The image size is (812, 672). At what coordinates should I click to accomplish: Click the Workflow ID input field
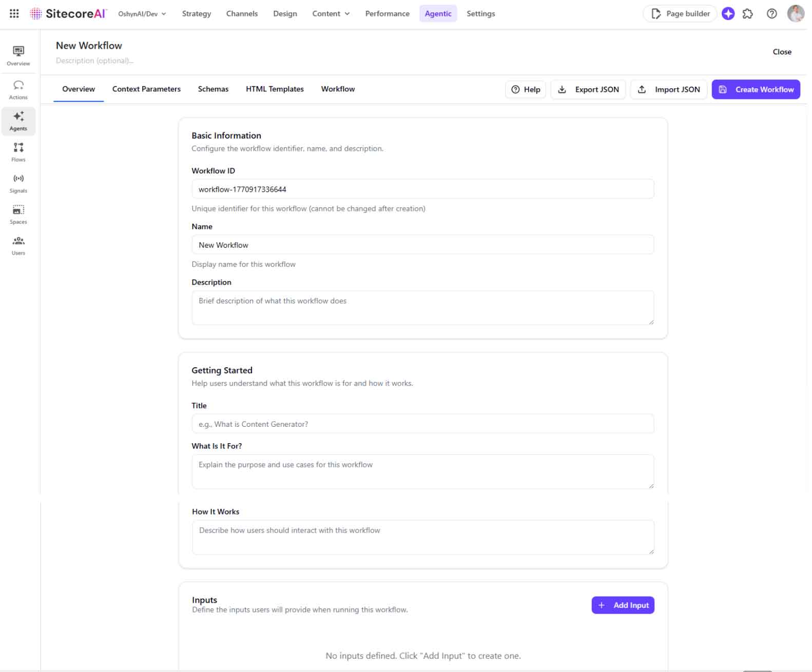click(x=423, y=189)
